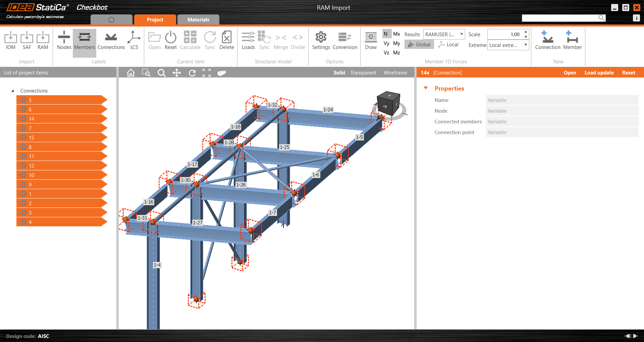
Task: Collapse the Connections tree
Action: 12,91
